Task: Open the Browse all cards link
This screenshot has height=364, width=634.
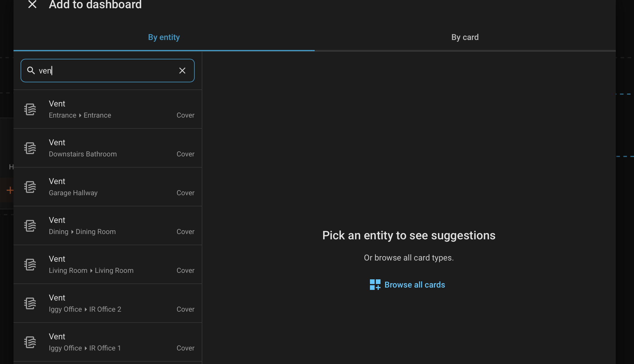Action: [407, 285]
